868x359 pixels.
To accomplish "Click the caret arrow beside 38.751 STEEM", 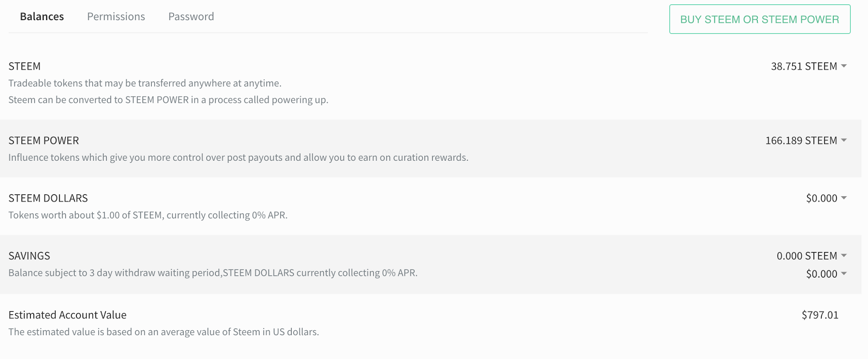I will click(x=844, y=66).
